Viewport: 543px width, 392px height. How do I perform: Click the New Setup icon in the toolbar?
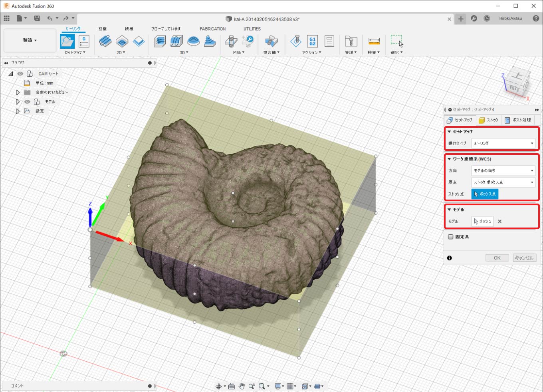(x=67, y=41)
